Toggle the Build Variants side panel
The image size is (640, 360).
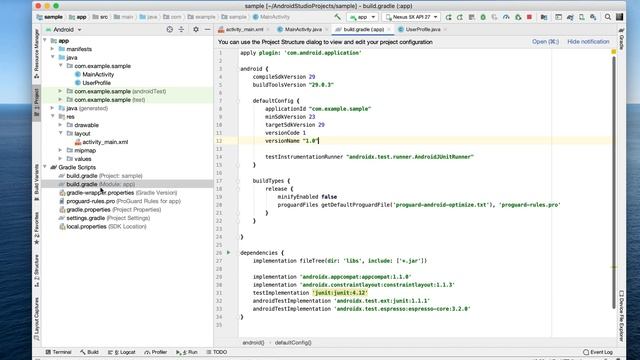click(36, 182)
